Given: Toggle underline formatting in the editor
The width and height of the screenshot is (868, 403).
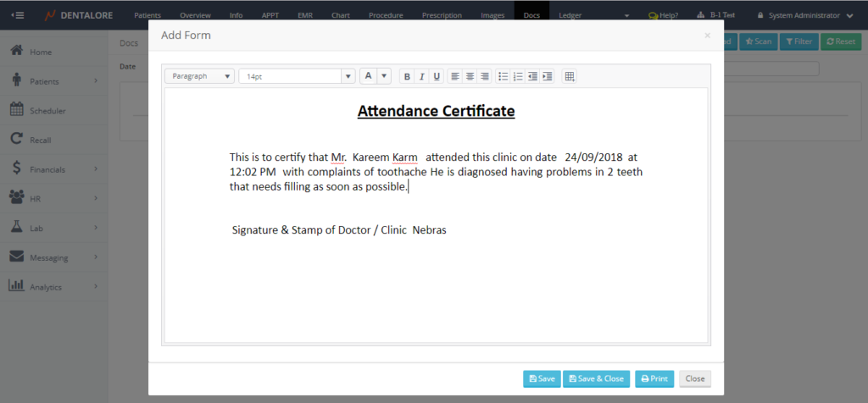Looking at the screenshot, I should click(x=437, y=76).
